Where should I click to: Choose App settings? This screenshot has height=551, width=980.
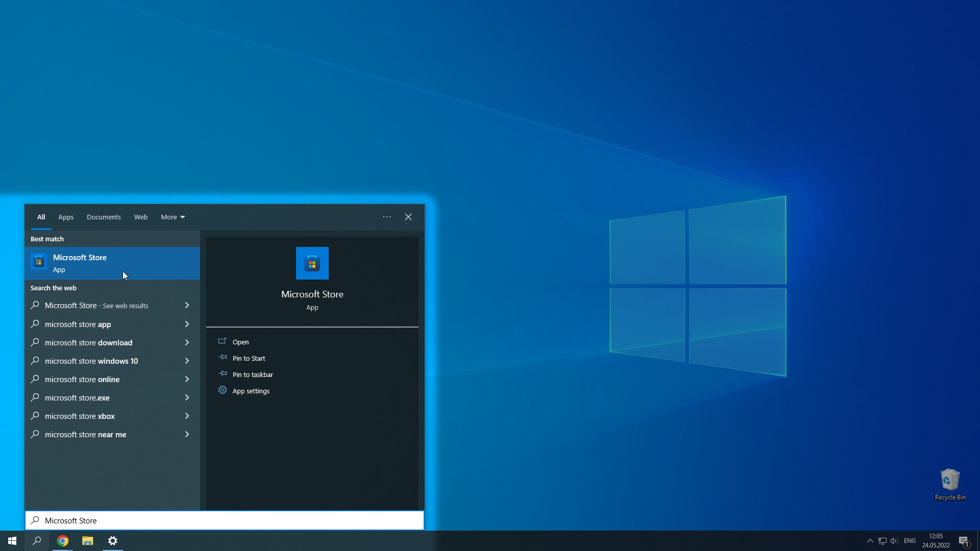pos(312,391)
